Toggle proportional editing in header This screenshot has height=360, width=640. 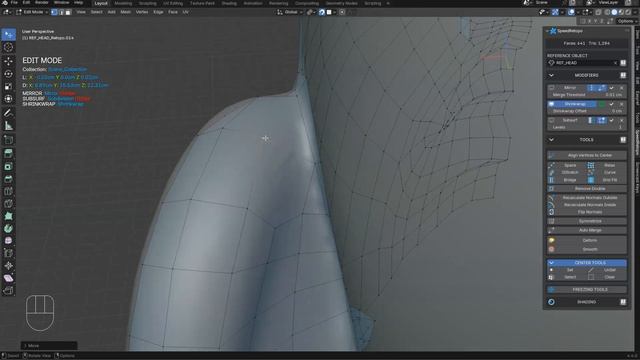point(342,12)
